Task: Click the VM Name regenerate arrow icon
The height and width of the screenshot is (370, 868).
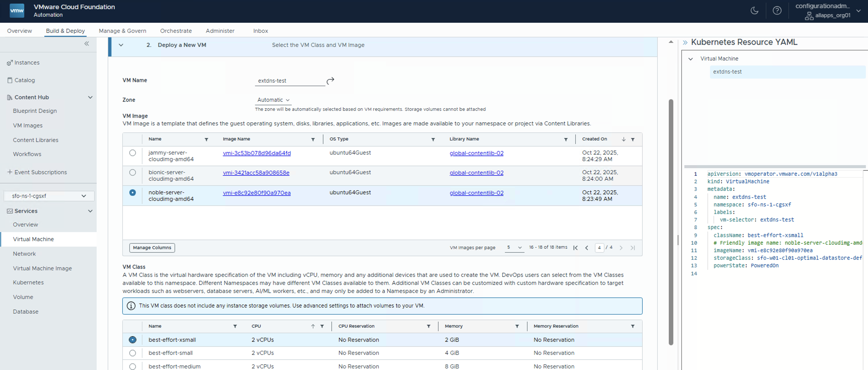Action: click(330, 81)
